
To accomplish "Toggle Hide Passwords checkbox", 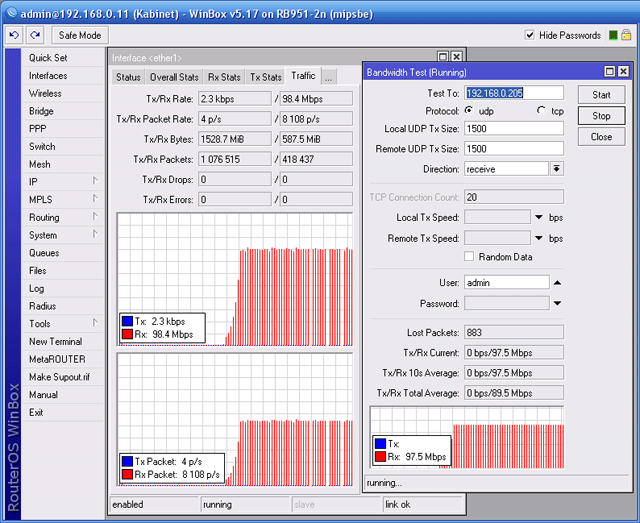I will coord(529,35).
